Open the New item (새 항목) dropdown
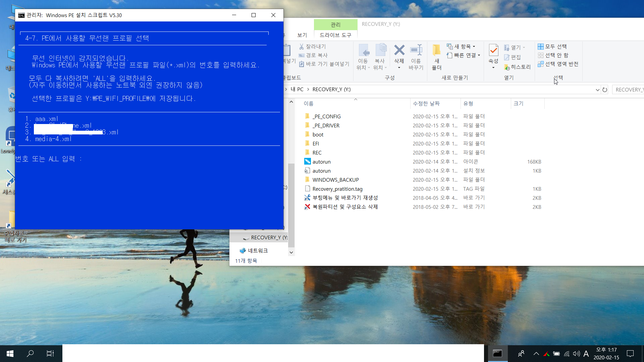Image resolution: width=644 pixels, height=362 pixels. [x=461, y=47]
